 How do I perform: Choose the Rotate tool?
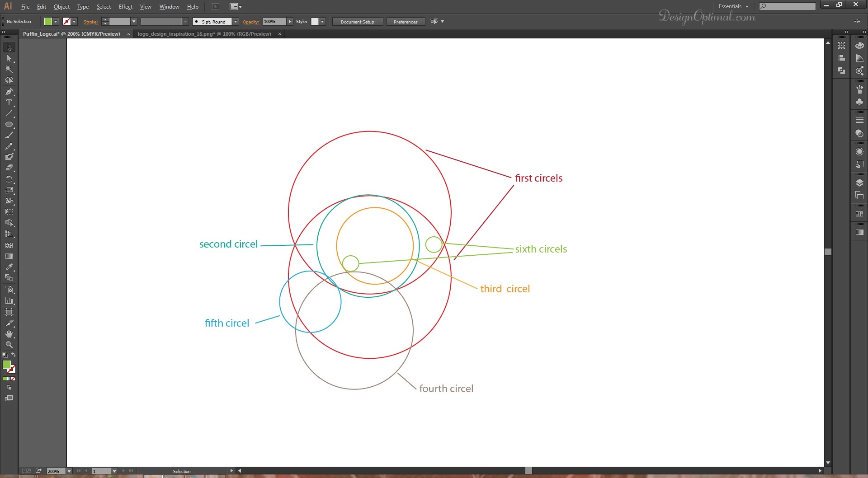pyautogui.click(x=9, y=179)
